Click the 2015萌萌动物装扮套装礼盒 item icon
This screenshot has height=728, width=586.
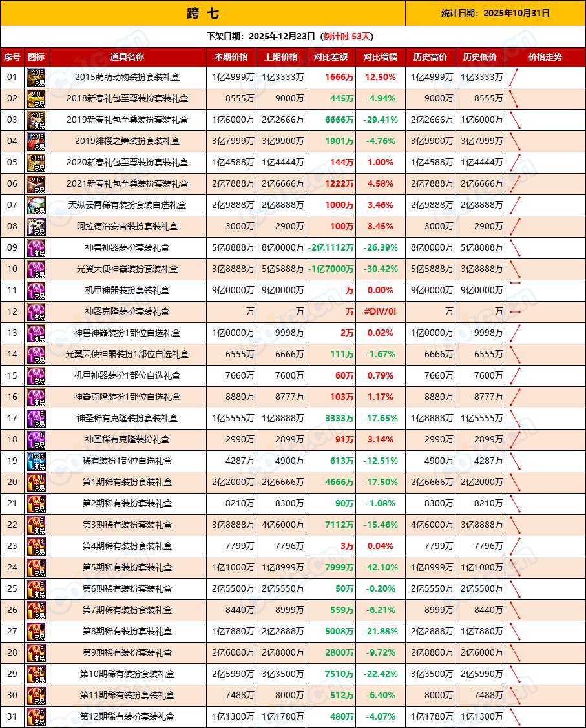point(37,78)
